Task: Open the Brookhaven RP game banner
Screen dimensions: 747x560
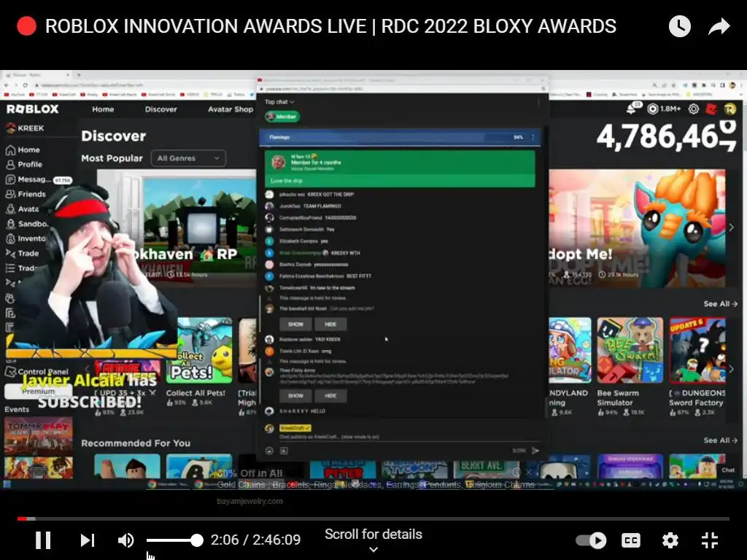Action: 177,228
